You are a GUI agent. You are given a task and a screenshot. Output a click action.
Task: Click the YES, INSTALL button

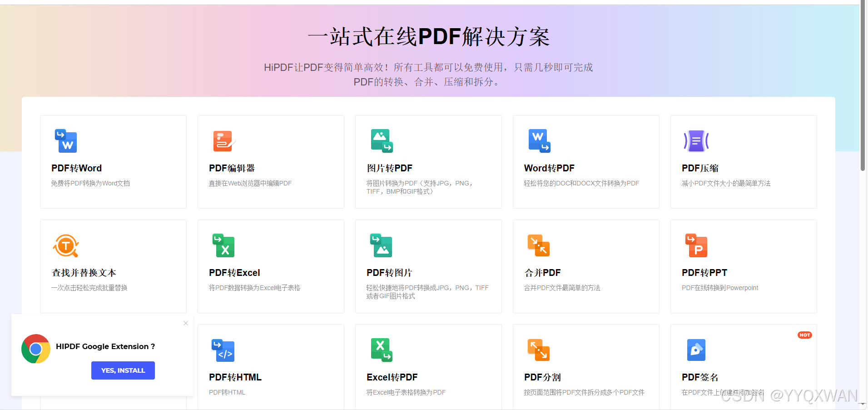tap(123, 370)
